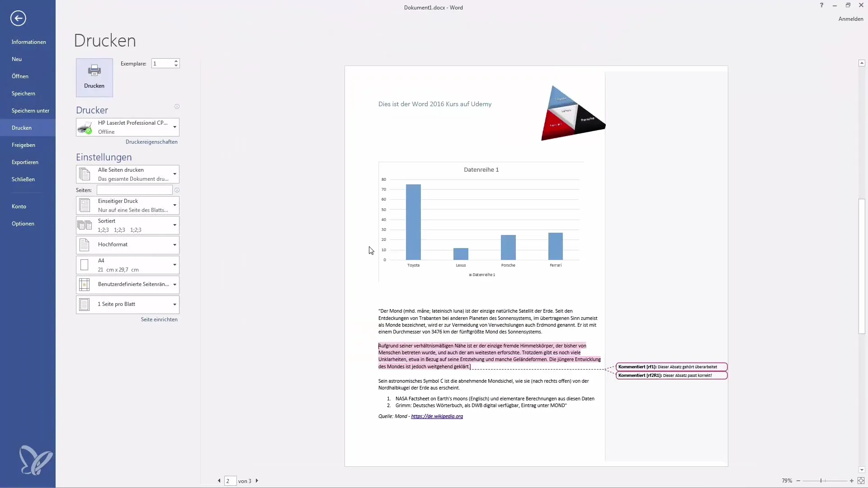Viewport: 868px width, 488px height.
Task: Click the Ferrari bar in the chart
Action: tap(556, 246)
